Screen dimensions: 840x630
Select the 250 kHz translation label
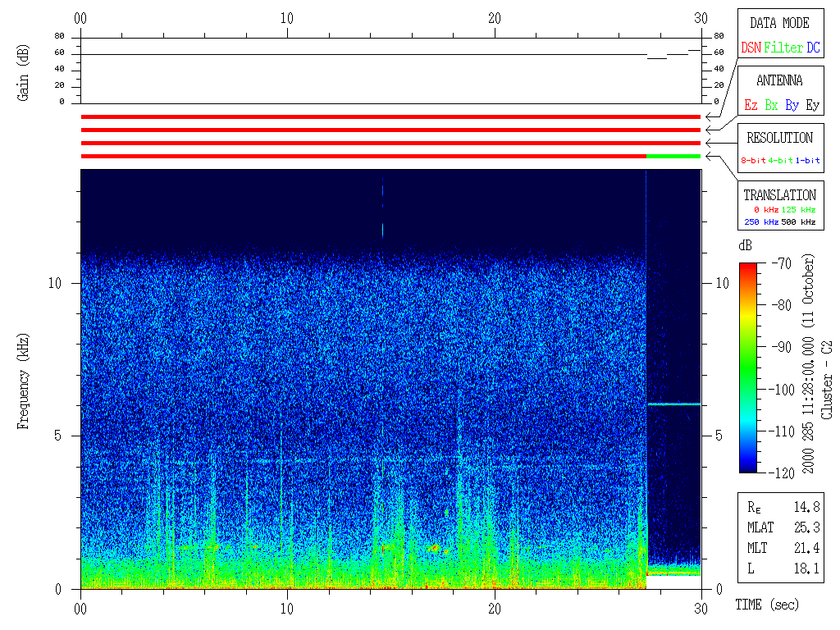coord(760,222)
